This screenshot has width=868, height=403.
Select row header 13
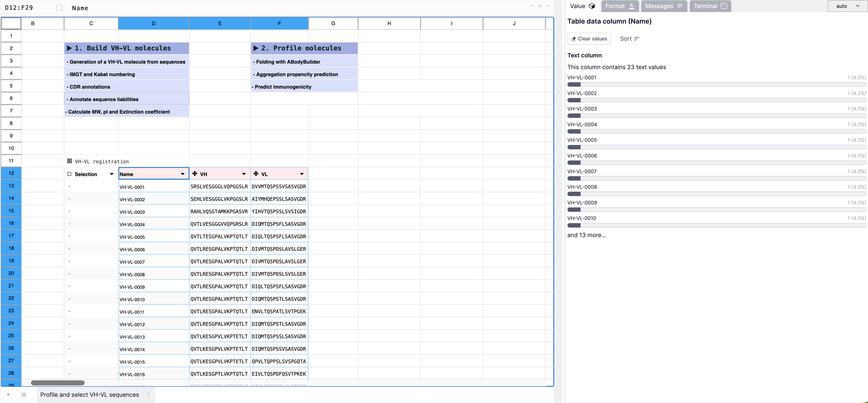[11, 186]
